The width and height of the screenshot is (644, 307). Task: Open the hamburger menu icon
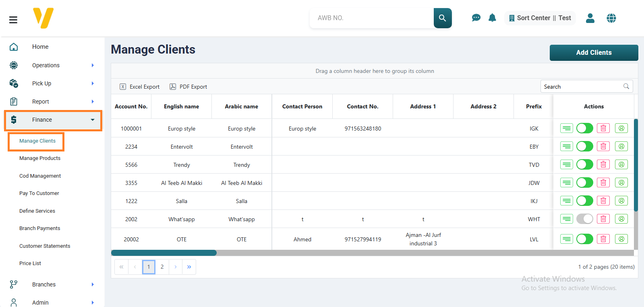13,20
